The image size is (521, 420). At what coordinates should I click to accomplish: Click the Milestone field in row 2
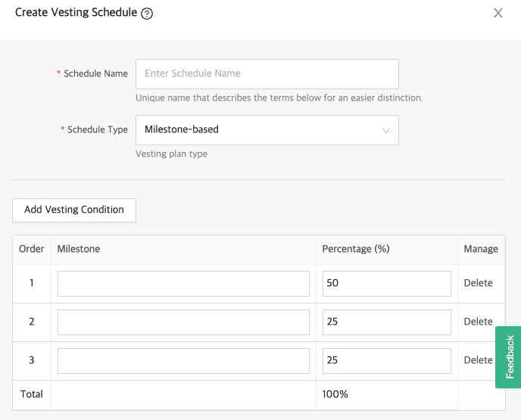tap(183, 322)
